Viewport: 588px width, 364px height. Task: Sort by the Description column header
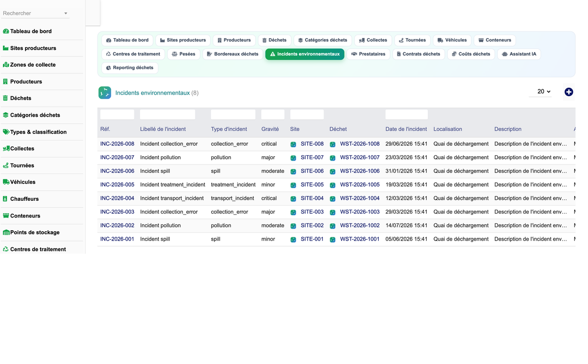[x=508, y=129]
